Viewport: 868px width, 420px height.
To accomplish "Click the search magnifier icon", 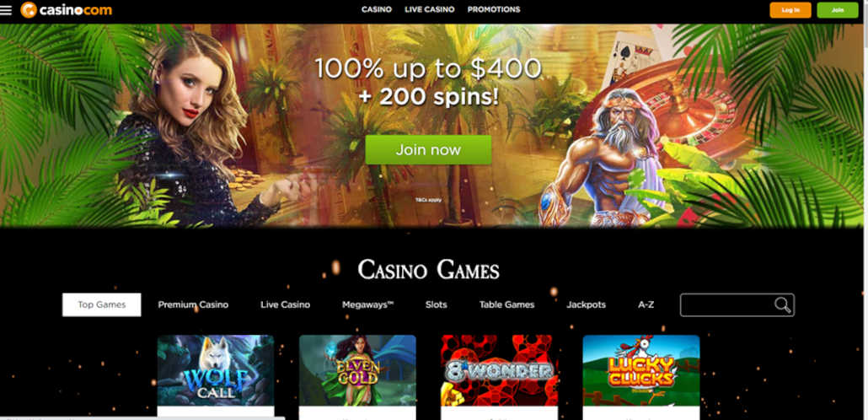I will pyautogui.click(x=782, y=304).
